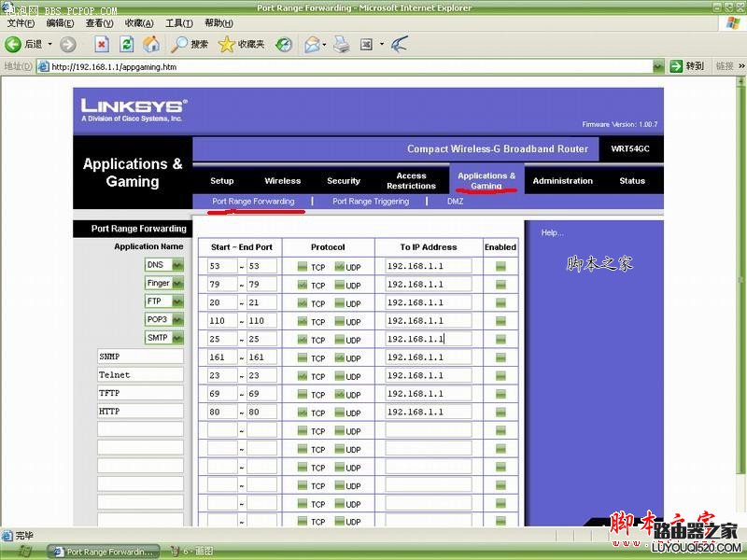Open the address bar history dropdown
The width and height of the screenshot is (747, 560).
[658, 66]
